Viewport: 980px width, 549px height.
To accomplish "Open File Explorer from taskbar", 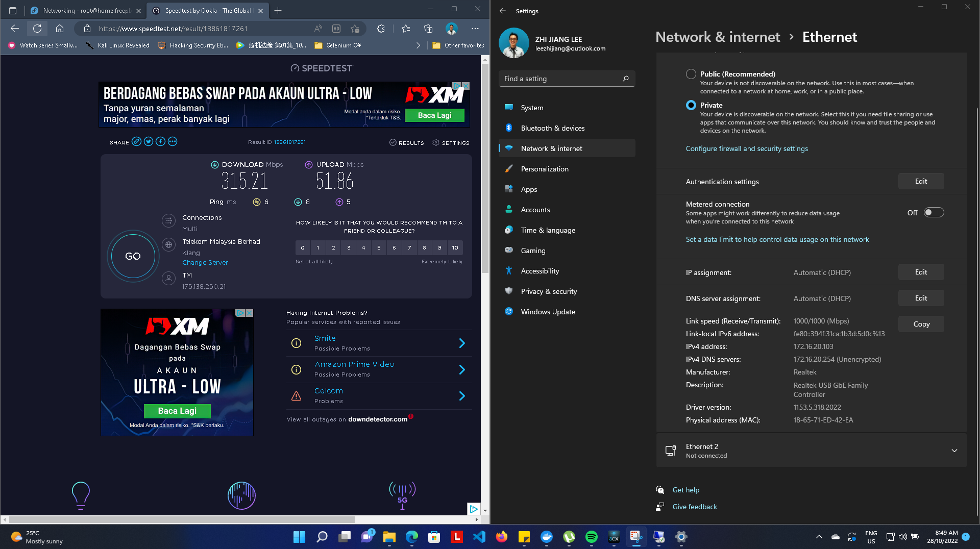I will tap(389, 537).
